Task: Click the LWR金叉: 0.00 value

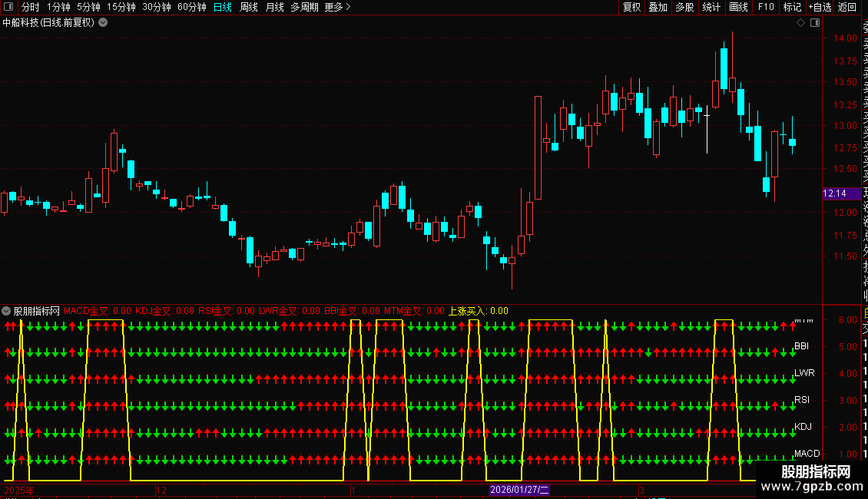Action: [290, 311]
